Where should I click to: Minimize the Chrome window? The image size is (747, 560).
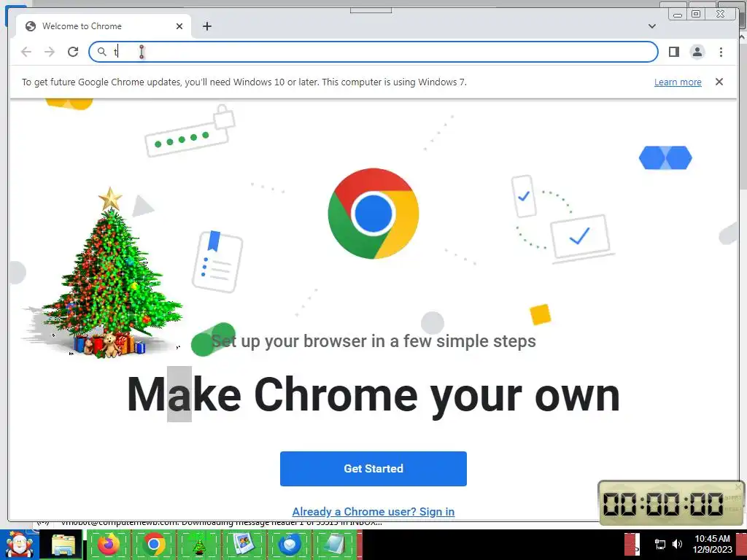pos(677,14)
